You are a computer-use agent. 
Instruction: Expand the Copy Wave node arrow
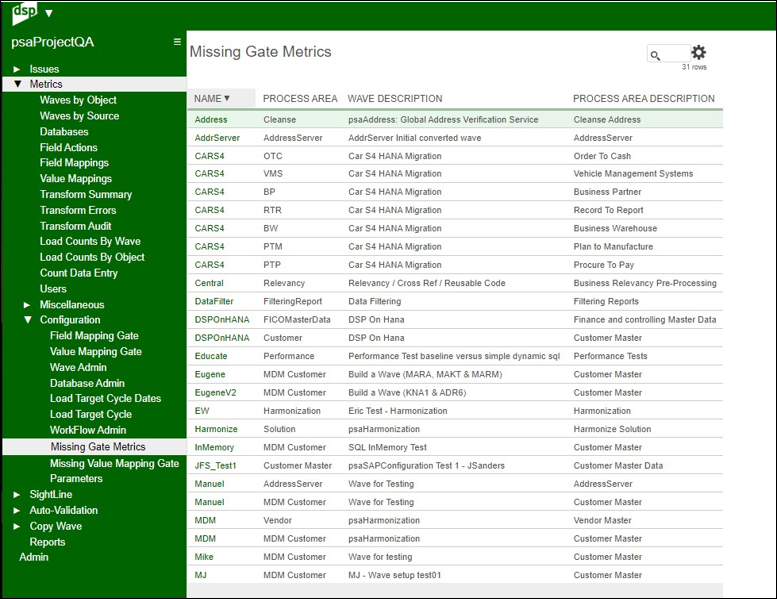[16, 526]
